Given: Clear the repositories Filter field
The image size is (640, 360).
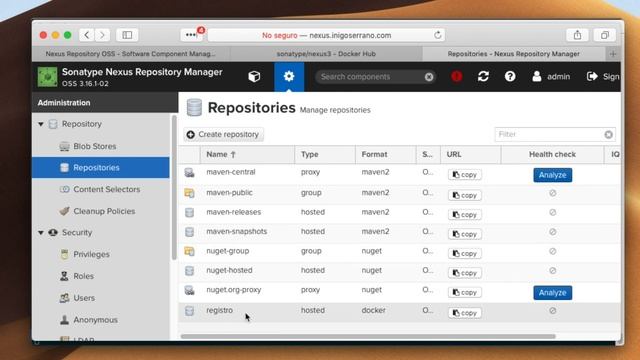Looking at the screenshot, I should [x=608, y=134].
